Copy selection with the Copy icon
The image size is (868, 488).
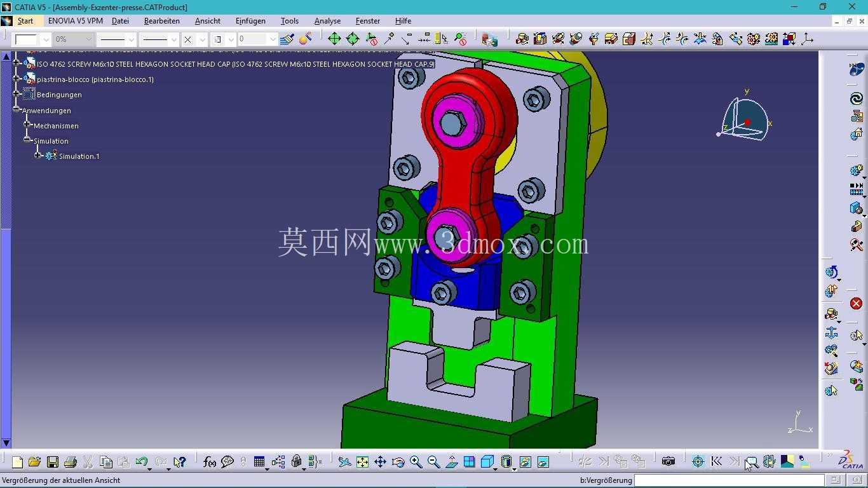coord(106,462)
